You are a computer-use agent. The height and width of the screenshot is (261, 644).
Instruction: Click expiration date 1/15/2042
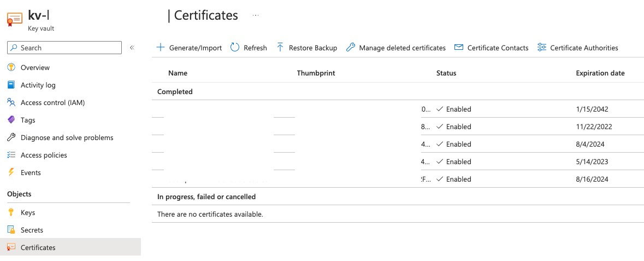(x=592, y=109)
